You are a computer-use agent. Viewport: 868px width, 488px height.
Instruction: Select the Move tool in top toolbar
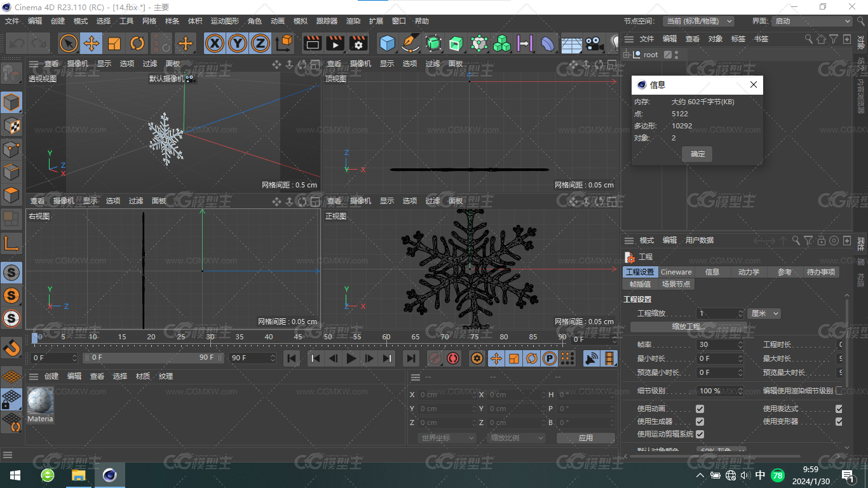pos(92,43)
